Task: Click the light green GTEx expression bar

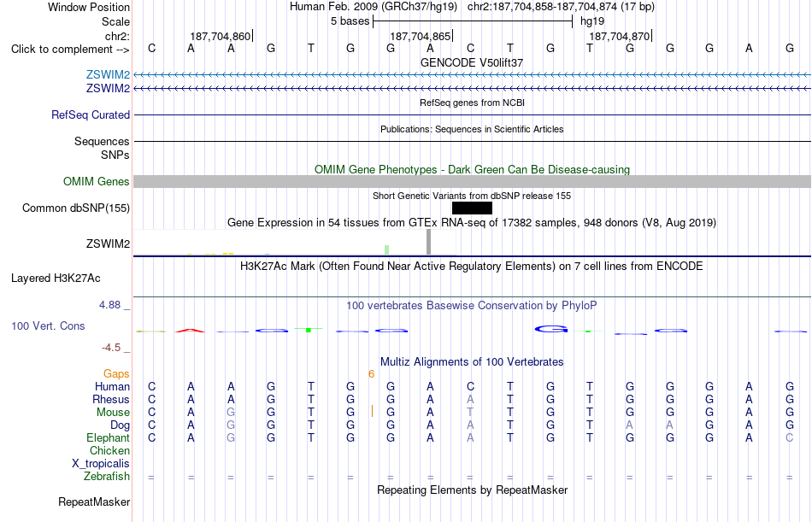Action: tap(387, 249)
